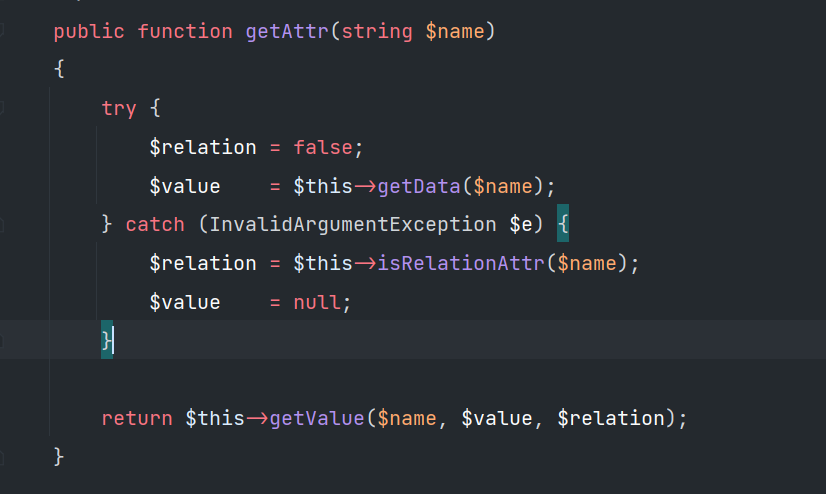Click the false literal in the try block
The image size is (826, 494).
coord(323,147)
